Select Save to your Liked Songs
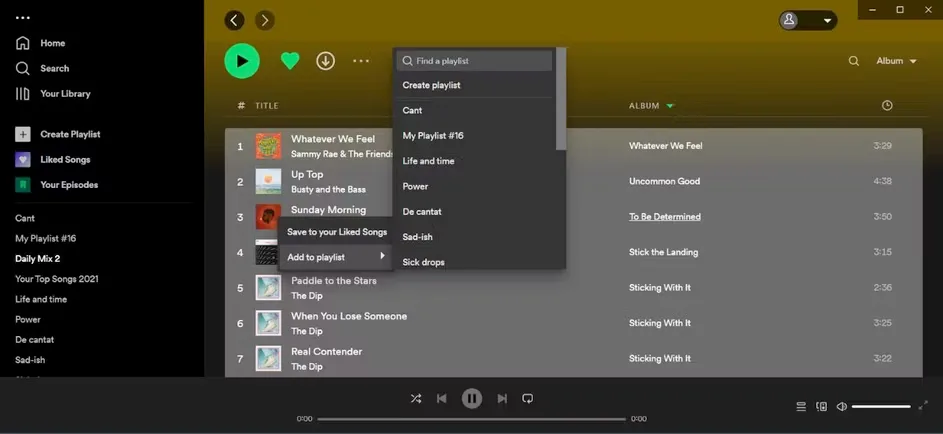 pos(336,232)
